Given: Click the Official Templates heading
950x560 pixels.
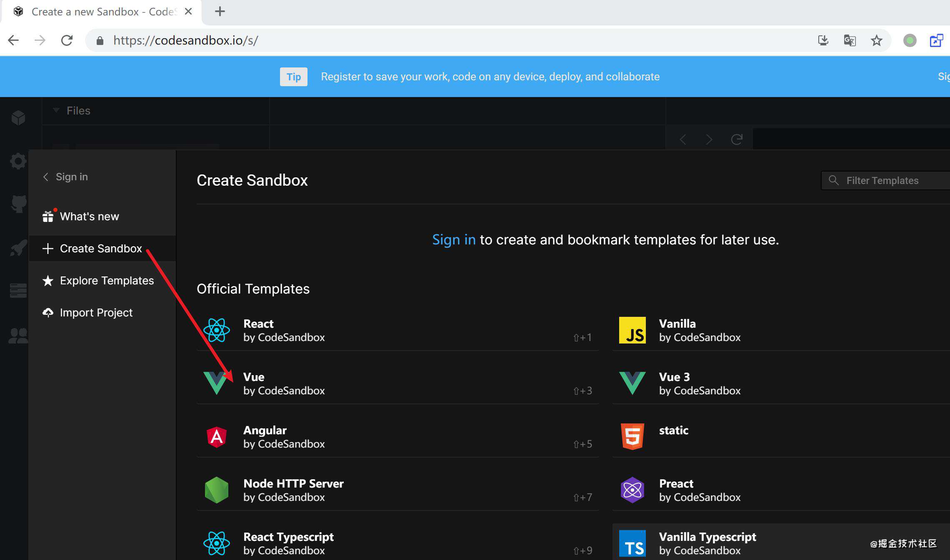Looking at the screenshot, I should click(253, 289).
